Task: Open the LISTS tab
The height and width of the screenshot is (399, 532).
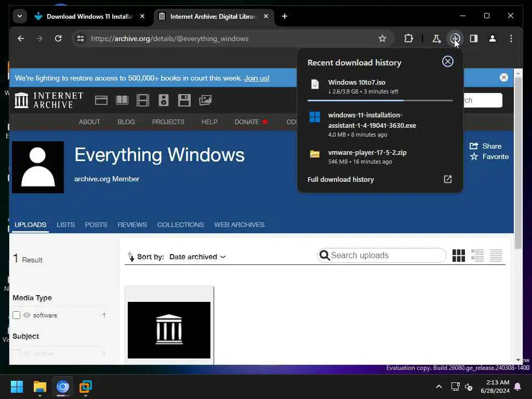Action: [x=65, y=224]
